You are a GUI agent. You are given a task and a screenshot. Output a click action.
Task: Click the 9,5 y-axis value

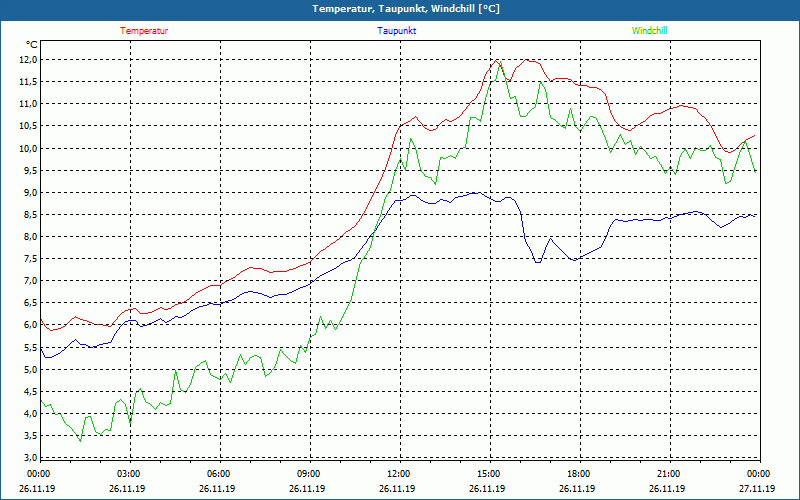tap(31, 170)
